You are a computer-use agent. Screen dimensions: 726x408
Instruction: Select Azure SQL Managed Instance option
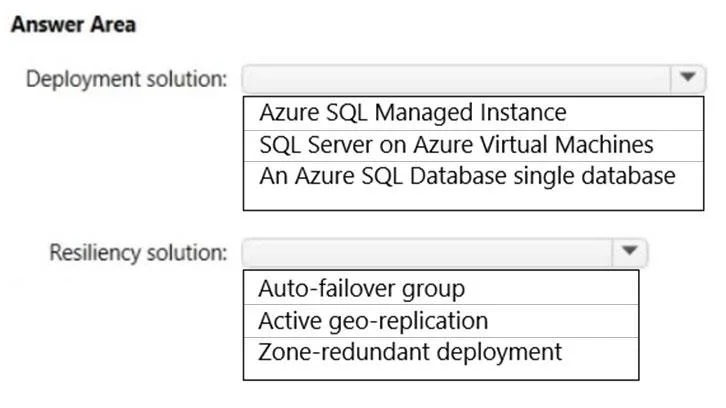(x=473, y=113)
